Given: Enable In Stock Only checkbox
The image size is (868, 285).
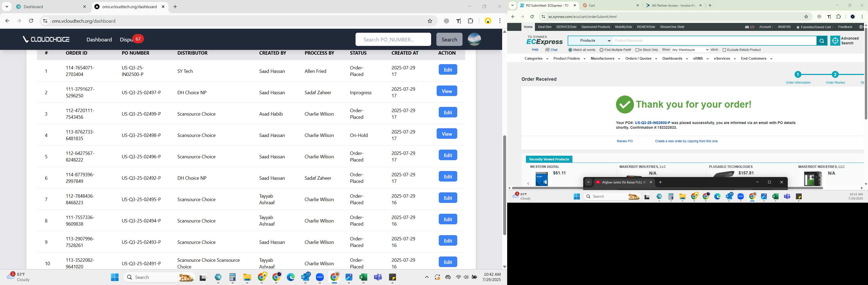Looking at the screenshot, I should (x=637, y=50).
